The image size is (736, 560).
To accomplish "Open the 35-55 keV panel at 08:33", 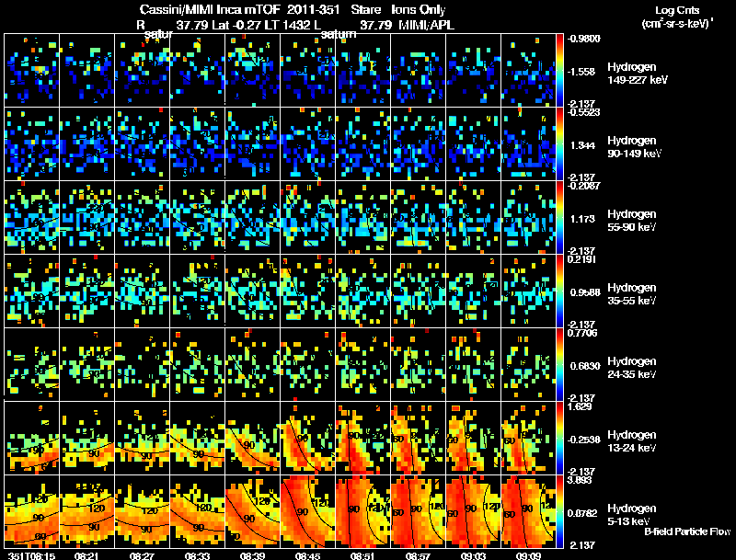I will (197, 291).
